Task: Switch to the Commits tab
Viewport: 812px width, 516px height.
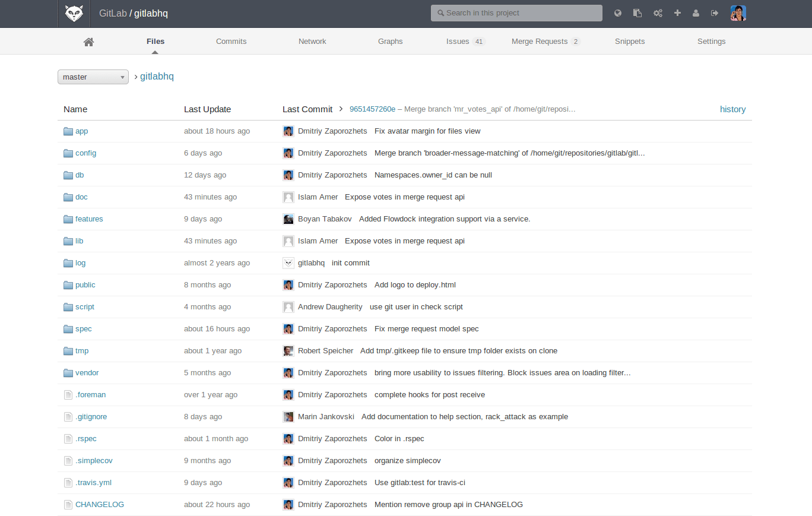Action: [231, 42]
